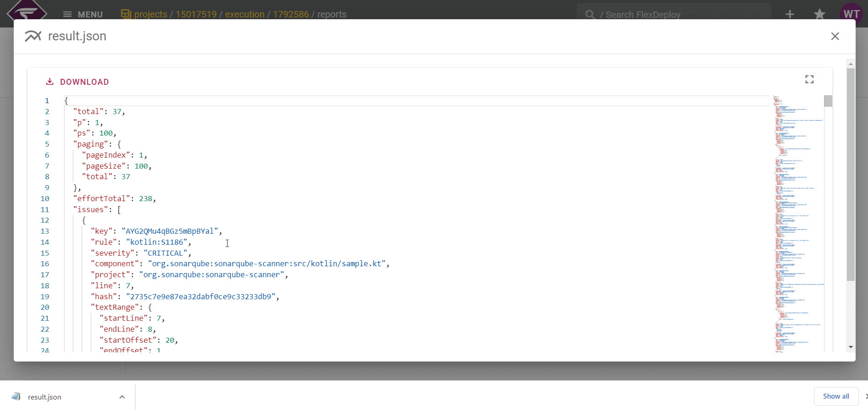Click the result.json dialog chart icon
The width and height of the screenshot is (868, 411).
(33, 36)
